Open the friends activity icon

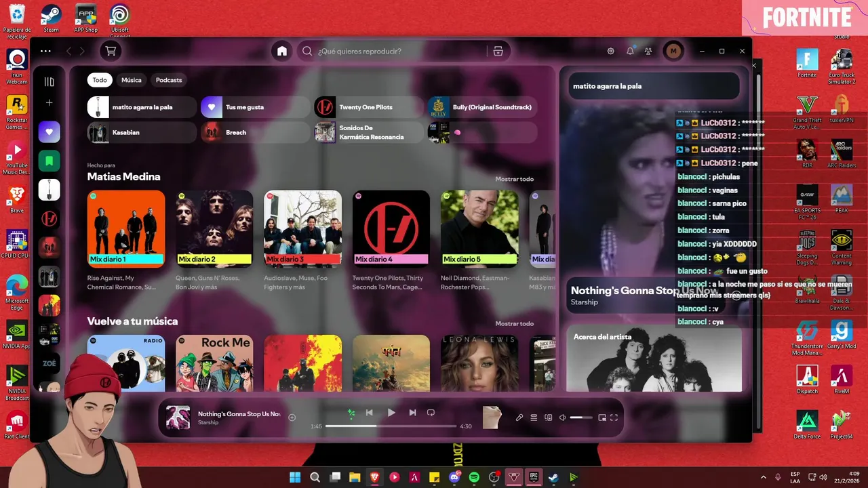649,51
